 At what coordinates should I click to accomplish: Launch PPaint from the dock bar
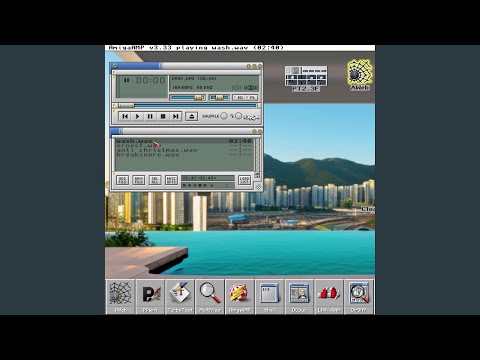(x=150, y=297)
